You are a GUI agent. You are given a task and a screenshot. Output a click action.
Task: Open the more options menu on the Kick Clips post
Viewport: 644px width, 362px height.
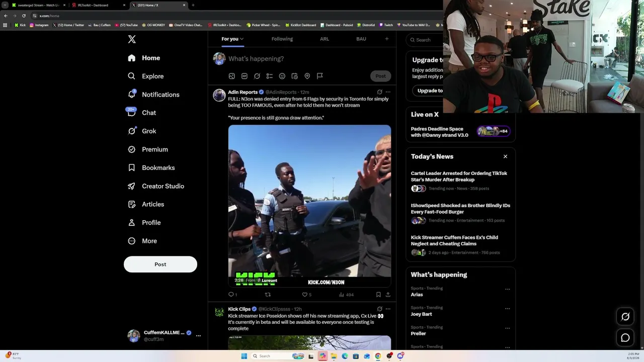pyautogui.click(x=388, y=309)
